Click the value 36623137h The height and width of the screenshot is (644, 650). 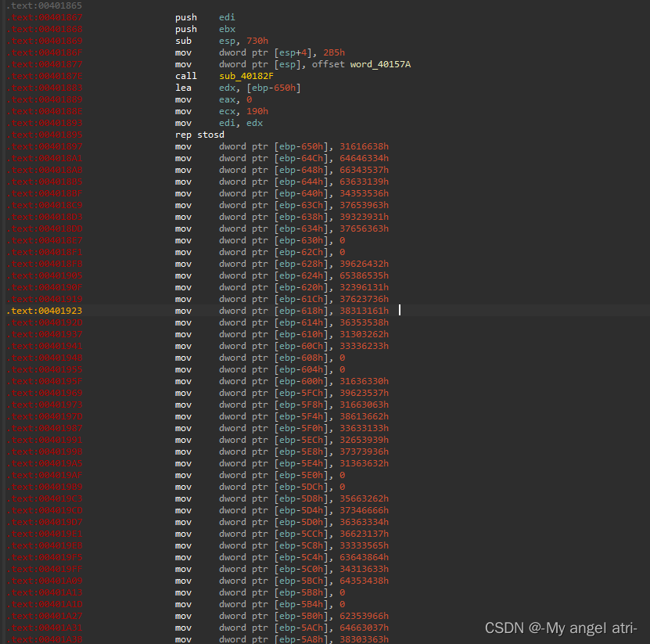[365, 534]
